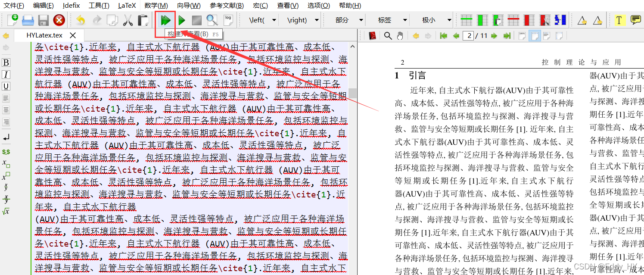Screen dimensions: 644x275
Task: Open the 工具(T) menu
Action: coord(99,6)
